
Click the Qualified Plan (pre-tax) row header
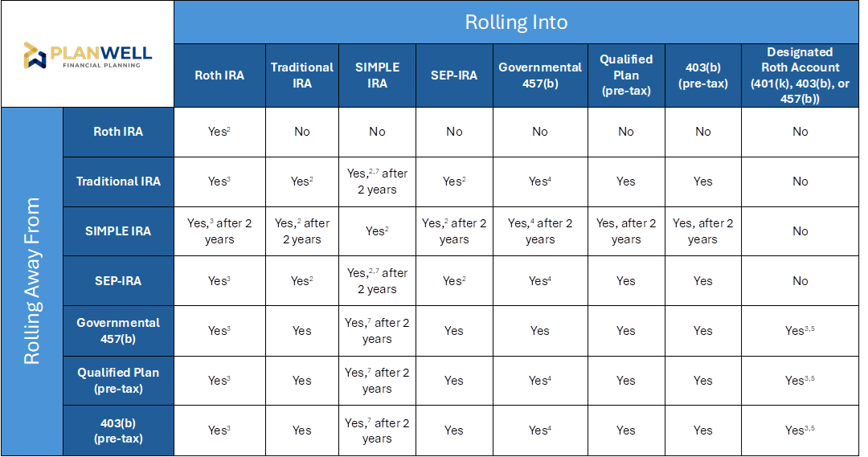118,381
